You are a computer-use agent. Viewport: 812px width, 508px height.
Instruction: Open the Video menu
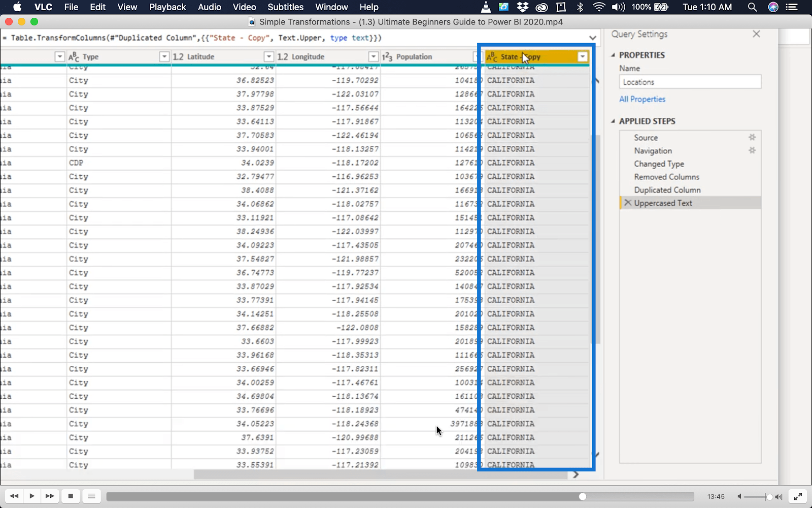tap(245, 7)
